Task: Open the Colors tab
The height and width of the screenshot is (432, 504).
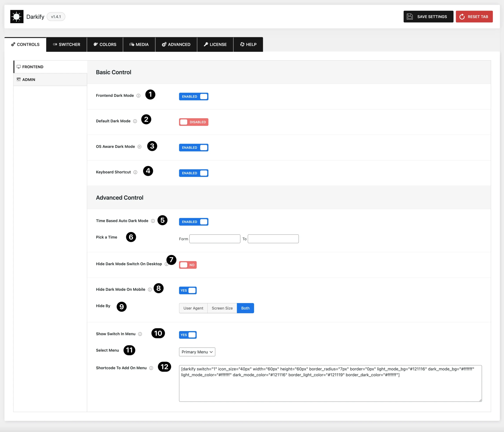Action: pos(105,44)
